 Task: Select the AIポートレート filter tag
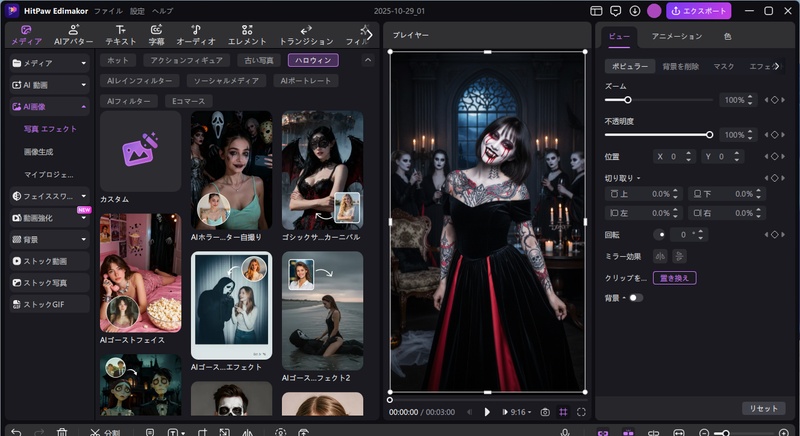tap(306, 81)
